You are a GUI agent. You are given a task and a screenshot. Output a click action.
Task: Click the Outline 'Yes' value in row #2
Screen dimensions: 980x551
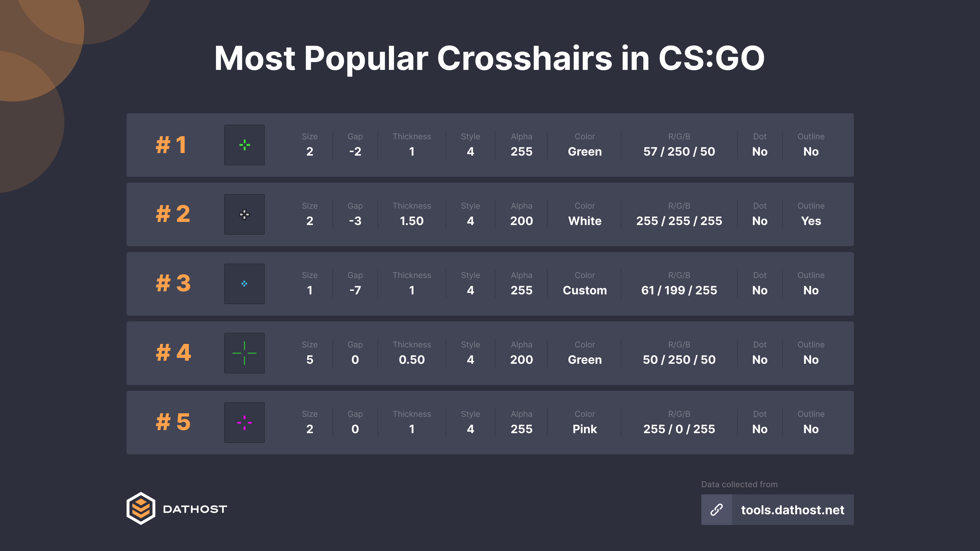[811, 221]
